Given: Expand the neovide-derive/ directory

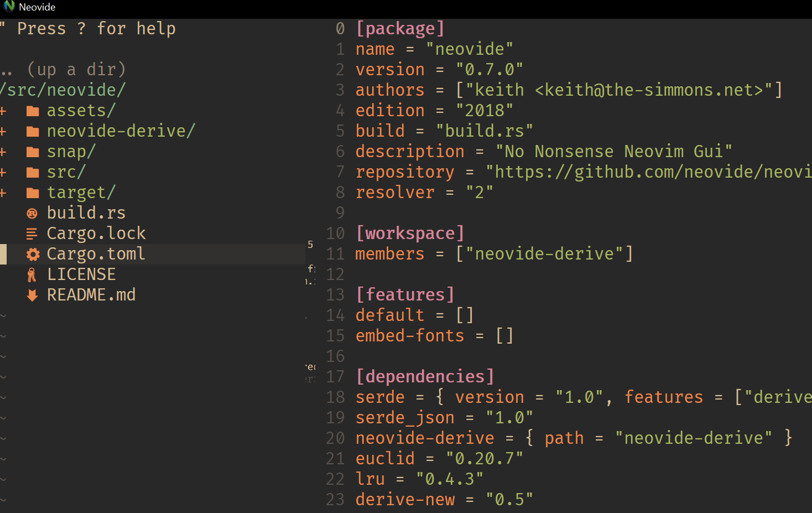Looking at the screenshot, I should pos(3,131).
